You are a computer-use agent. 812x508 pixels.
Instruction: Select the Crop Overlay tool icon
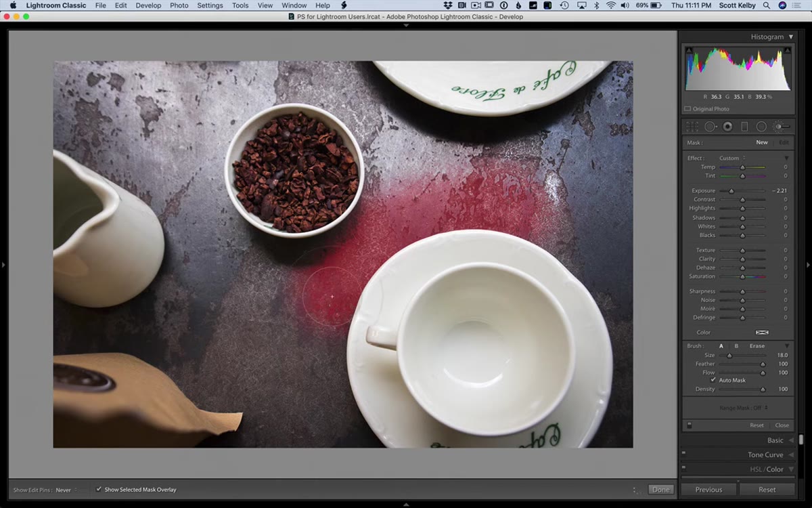pyautogui.click(x=692, y=127)
